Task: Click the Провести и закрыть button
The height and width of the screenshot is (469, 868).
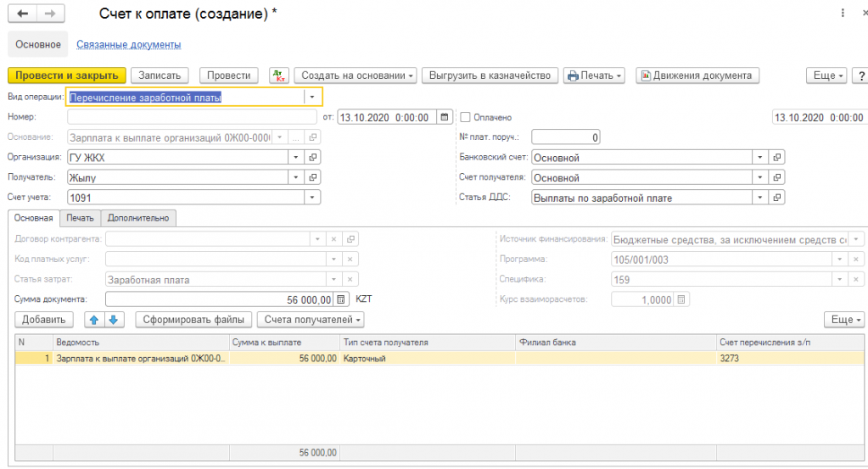Action: tap(67, 75)
